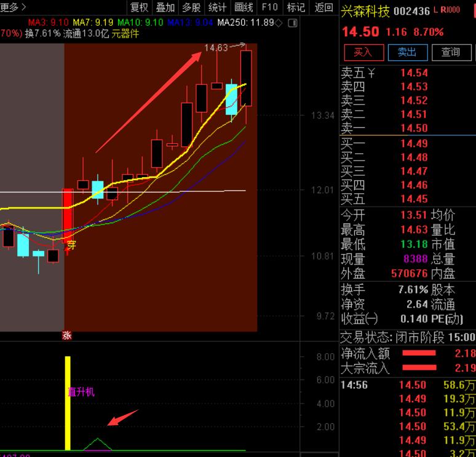476x457 pixels.
Task: Click the red 买入 buy button
Action: (x=363, y=52)
